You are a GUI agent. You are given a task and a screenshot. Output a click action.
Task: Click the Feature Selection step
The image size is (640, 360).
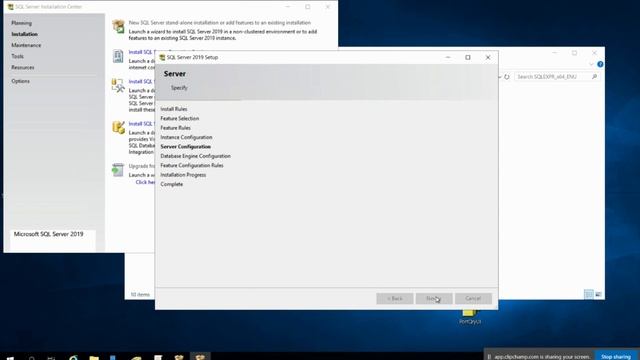pyautogui.click(x=180, y=118)
